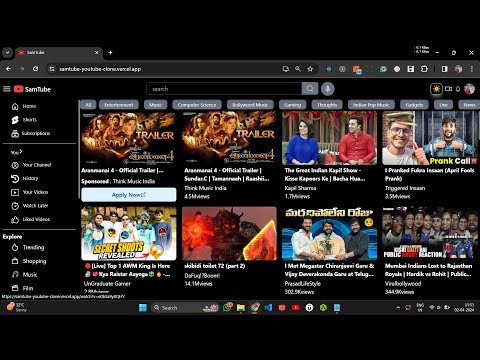Click the SamTube logo

32,89
